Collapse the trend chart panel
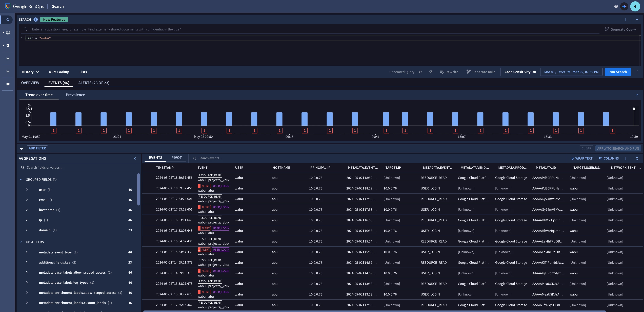The width and height of the screenshot is (644, 312). click(637, 95)
